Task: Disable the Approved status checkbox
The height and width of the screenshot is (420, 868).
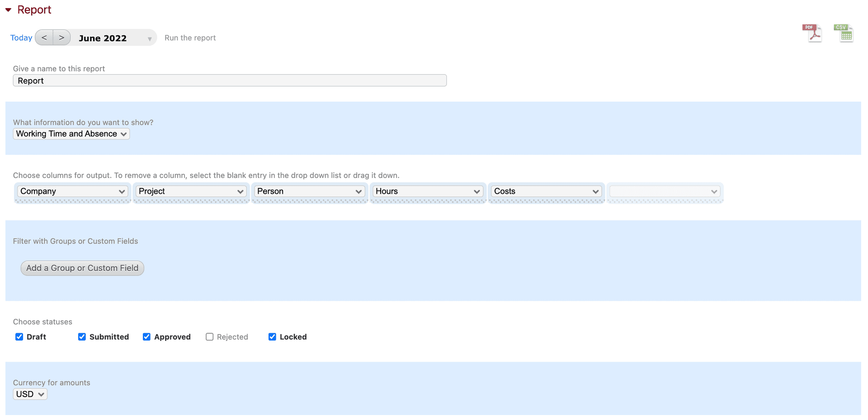Action: (146, 337)
